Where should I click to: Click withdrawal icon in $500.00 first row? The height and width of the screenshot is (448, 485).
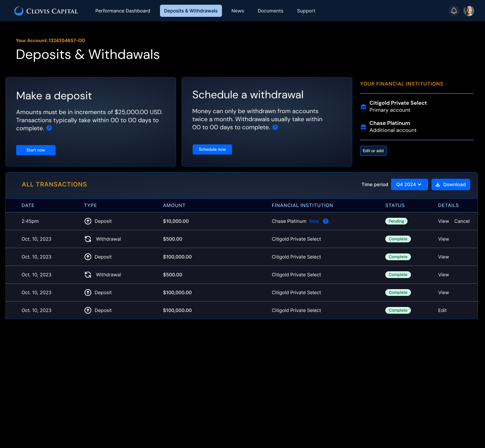click(x=88, y=239)
